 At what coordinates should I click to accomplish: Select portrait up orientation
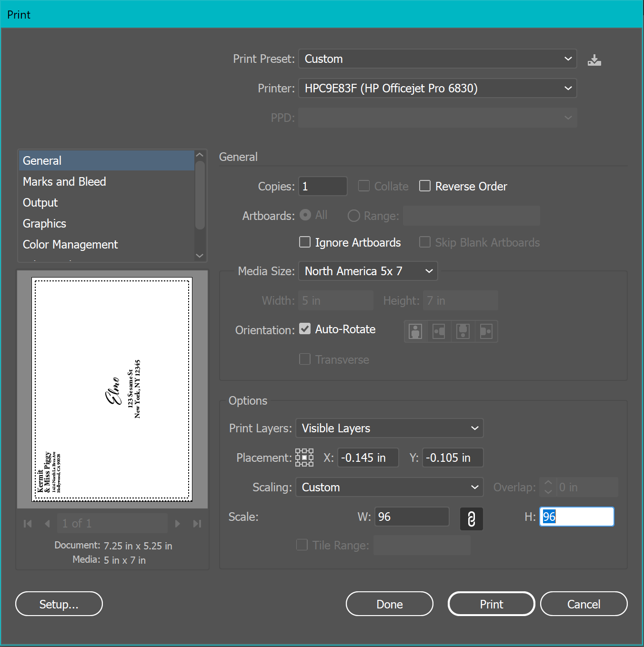(415, 331)
